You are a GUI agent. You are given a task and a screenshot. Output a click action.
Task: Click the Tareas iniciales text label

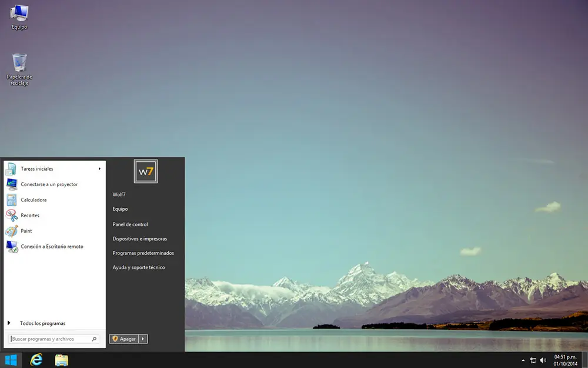coord(36,169)
